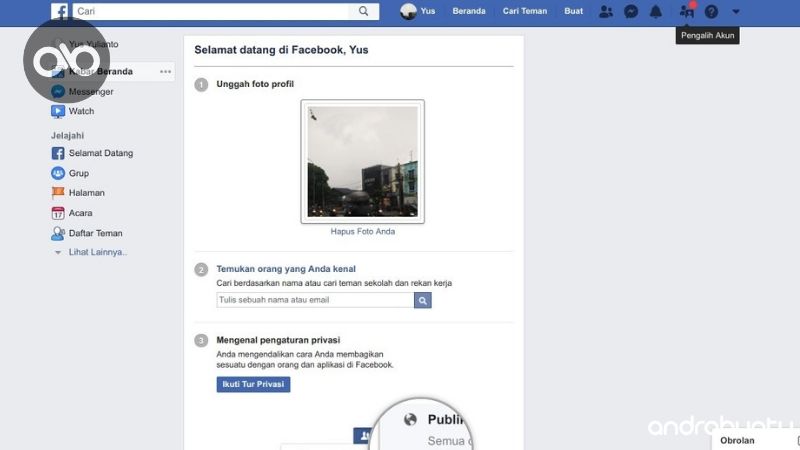Open the help question mark icon
Viewport: 800px width, 450px height.
pos(711,11)
